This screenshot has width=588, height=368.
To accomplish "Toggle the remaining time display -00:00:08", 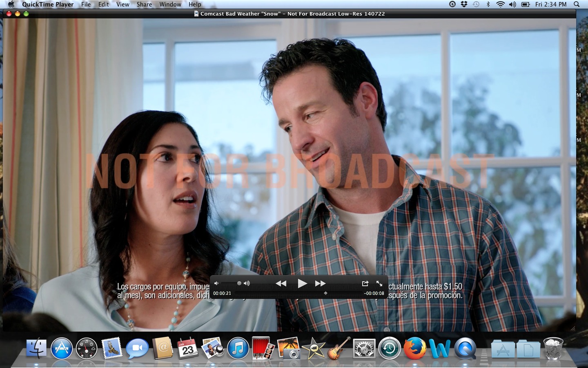I will [x=374, y=293].
